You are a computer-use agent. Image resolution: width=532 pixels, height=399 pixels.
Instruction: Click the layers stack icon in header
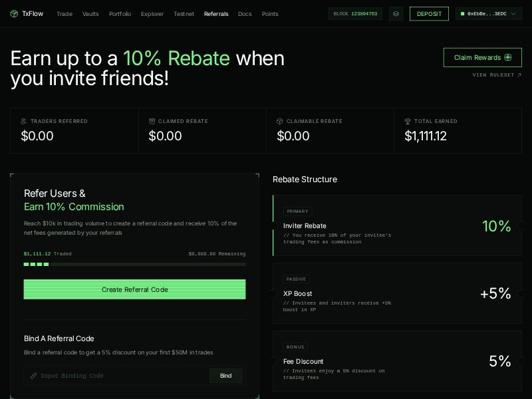pos(396,14)
